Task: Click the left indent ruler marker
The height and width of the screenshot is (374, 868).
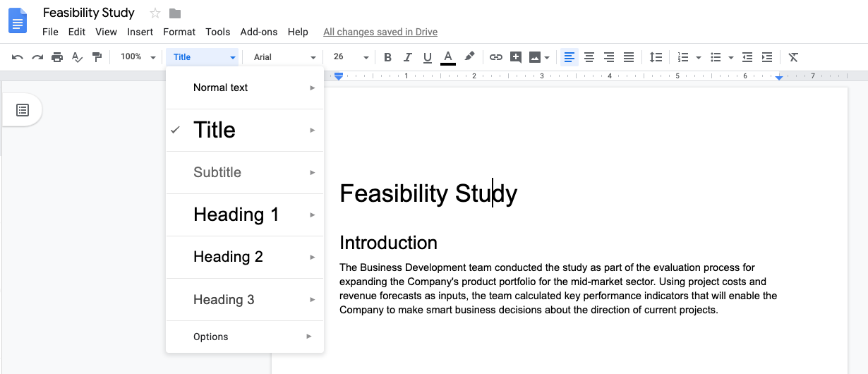Action: click(339, 76)
